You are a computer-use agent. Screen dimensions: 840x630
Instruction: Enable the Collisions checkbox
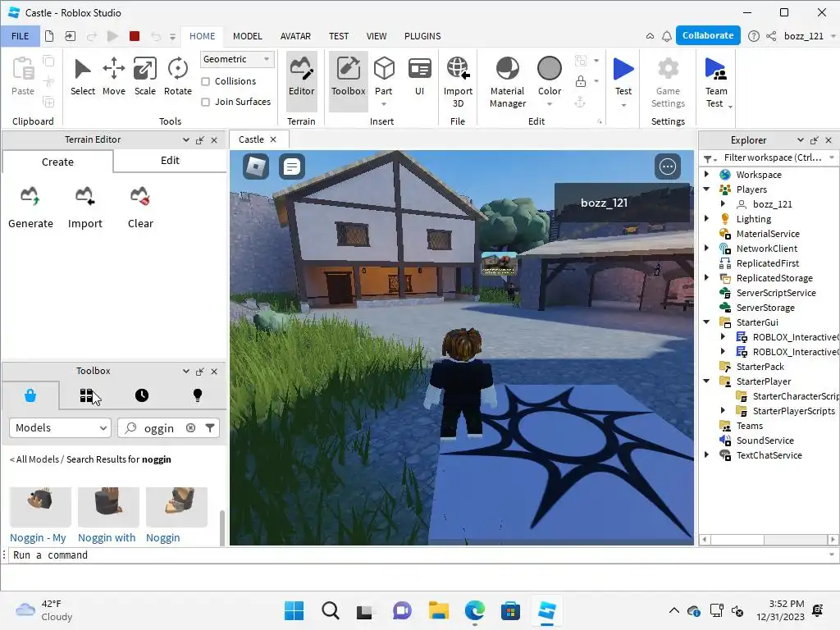click(205, 81)
